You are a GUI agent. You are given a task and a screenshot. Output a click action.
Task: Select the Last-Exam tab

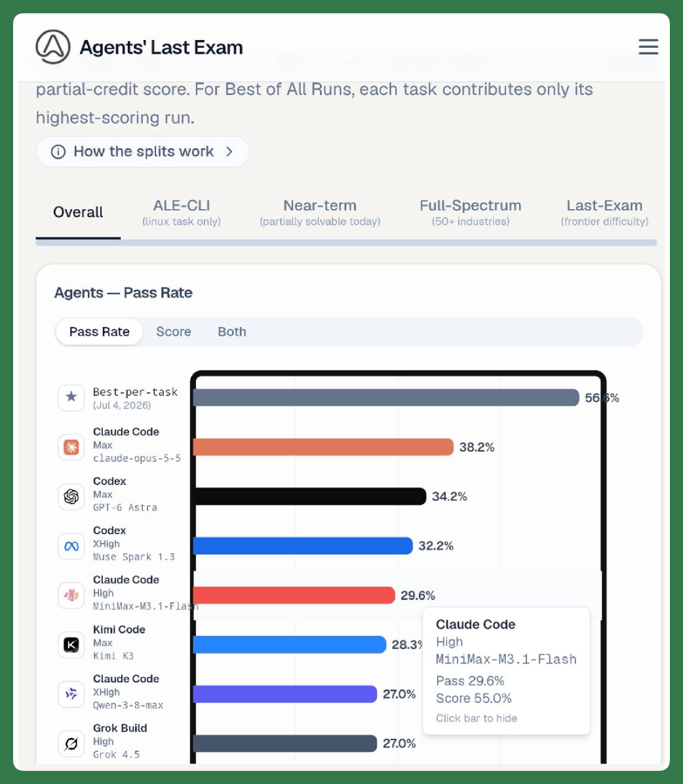[604, 212]
